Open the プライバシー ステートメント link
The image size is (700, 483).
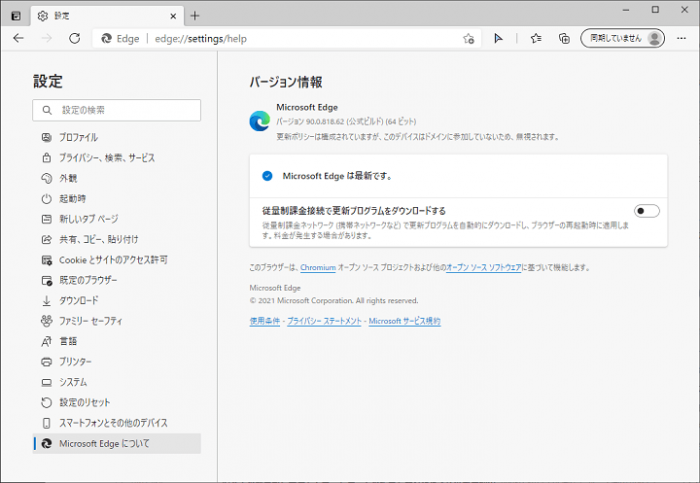pos(324,321)
